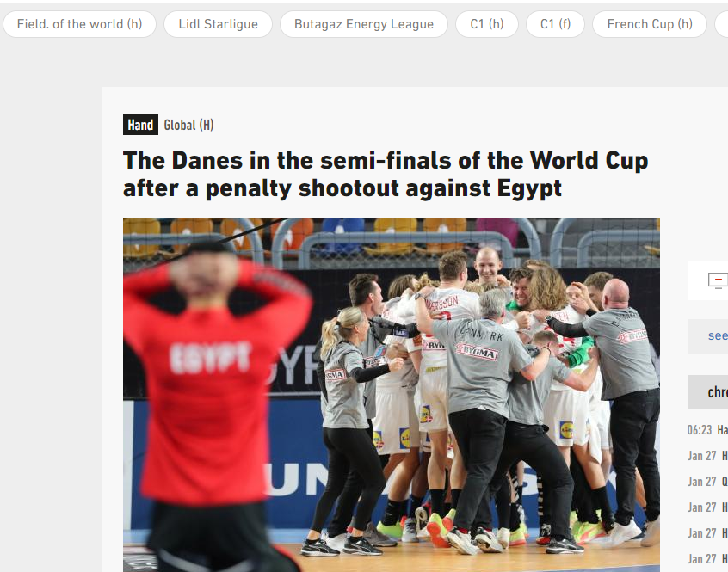Open the Lidl Starligue tab
The height and width of the screenshot is (572, 728).
(219, 24)
